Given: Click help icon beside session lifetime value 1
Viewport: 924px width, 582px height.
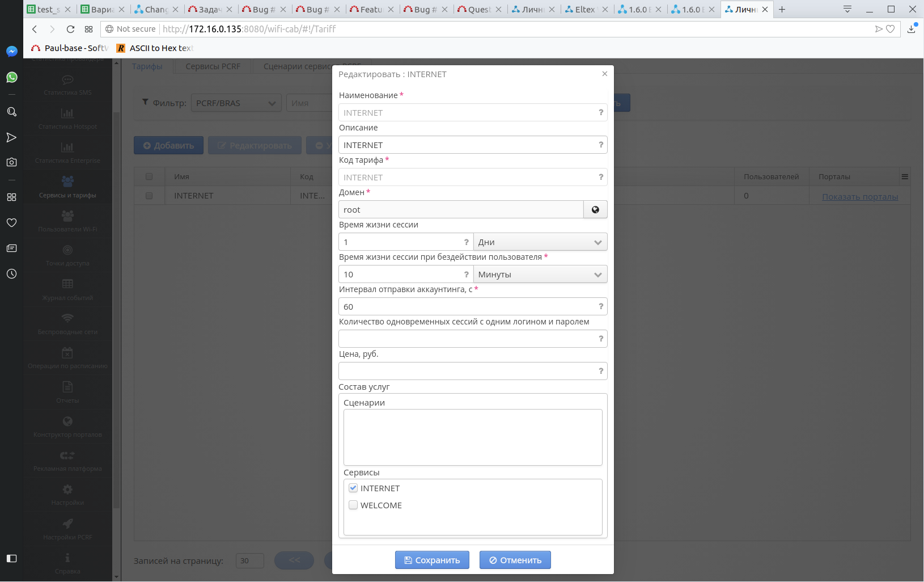Looking at the screenshot, I should (x=467, y=242).
